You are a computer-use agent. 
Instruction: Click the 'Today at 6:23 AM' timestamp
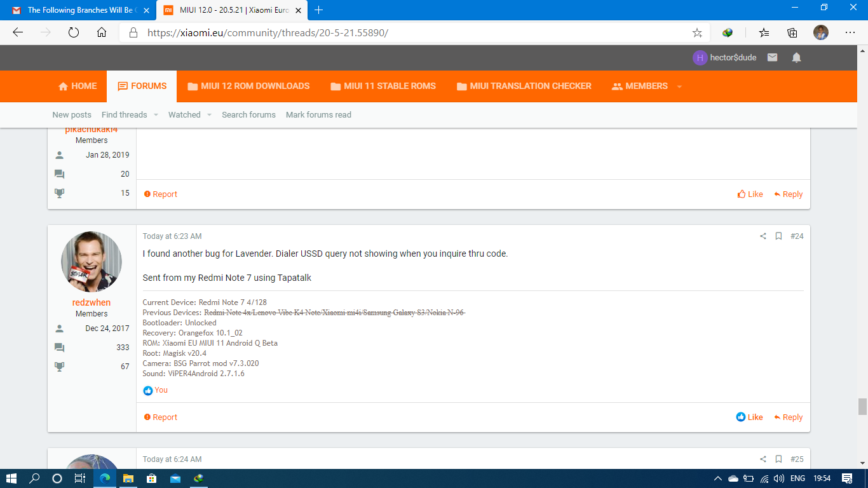172,236
